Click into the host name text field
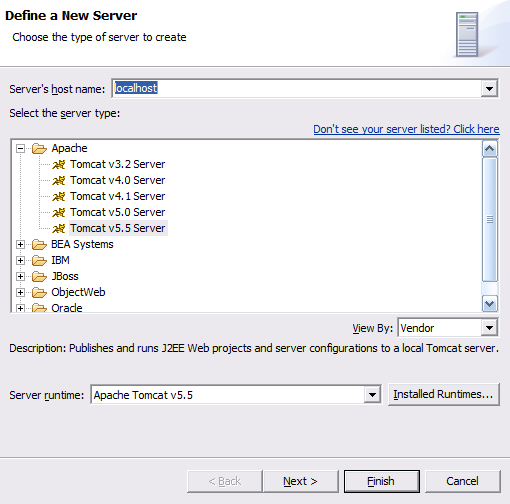 (297, 89)
